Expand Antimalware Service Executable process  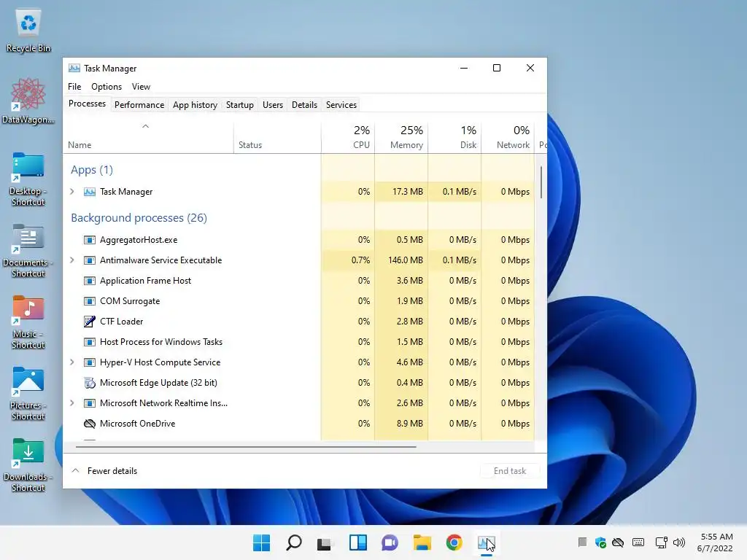click(x=72, y=260)
